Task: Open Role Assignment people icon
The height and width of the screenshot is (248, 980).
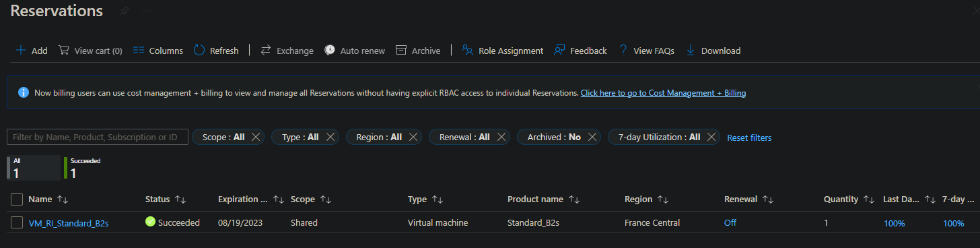Action: [x=468, y=51]
